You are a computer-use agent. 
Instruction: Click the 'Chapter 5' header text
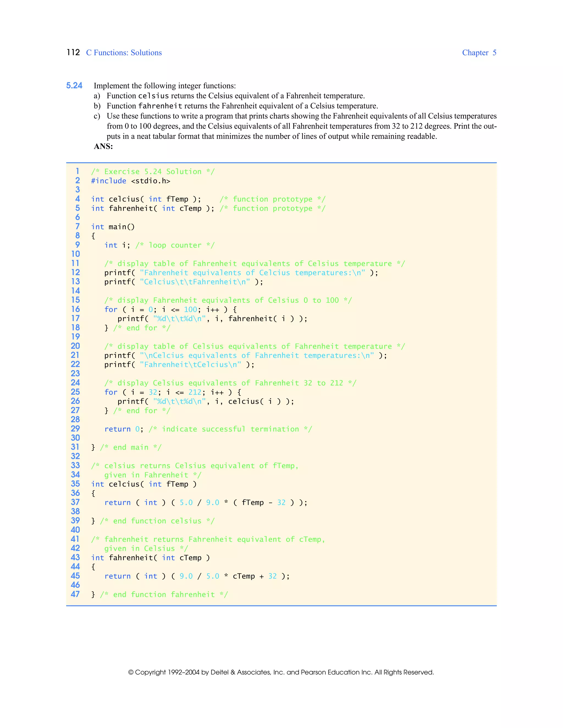[479, 53]
